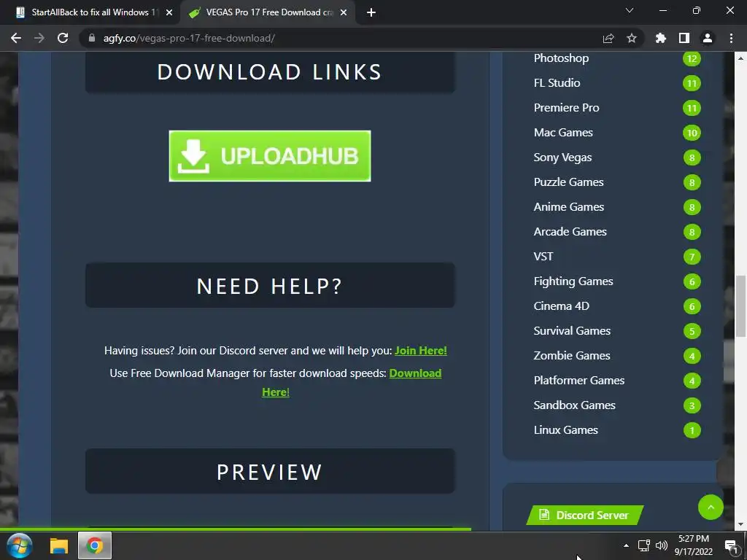Switch to the StartAllBack tab
The height and width of the screenshot is (560, 747).
(x=90, y=13)
